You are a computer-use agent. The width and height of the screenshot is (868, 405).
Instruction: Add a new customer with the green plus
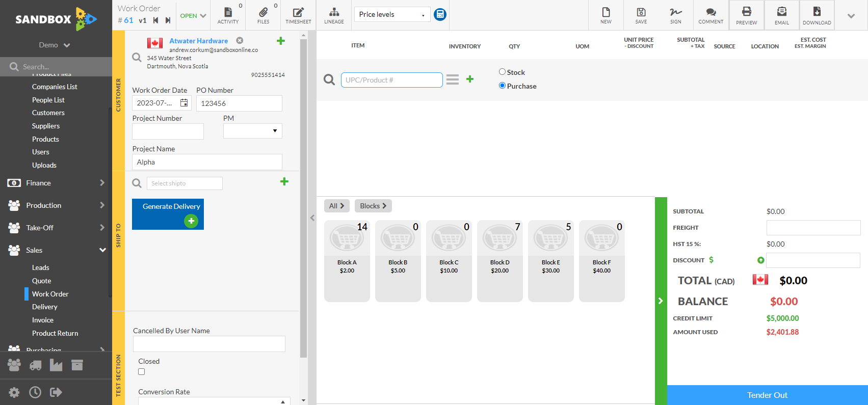281,41
